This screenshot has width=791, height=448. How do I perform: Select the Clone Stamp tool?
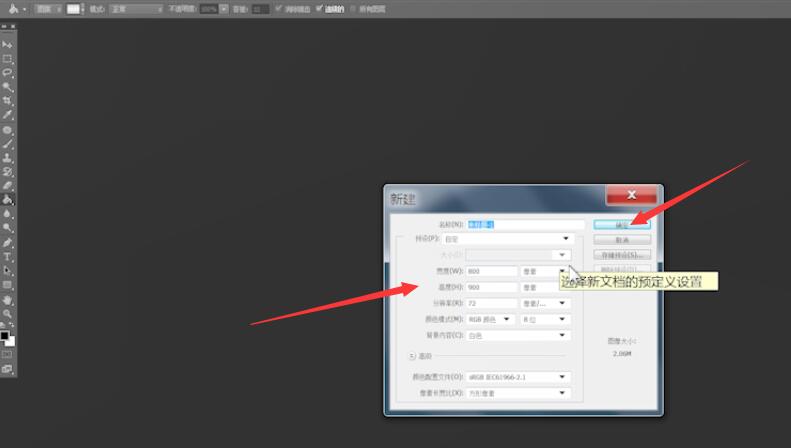7,158
